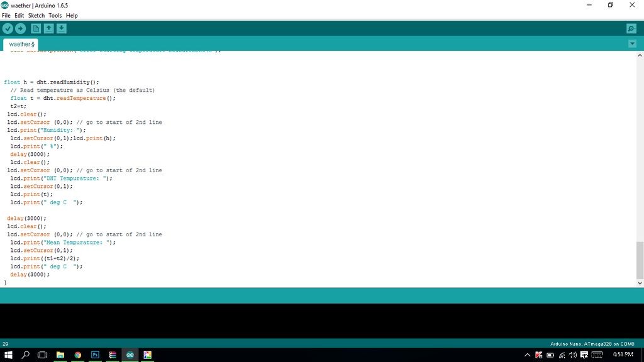The image size is (644, 362).
Task: Open the Edit menu
Action: point(19,15)
